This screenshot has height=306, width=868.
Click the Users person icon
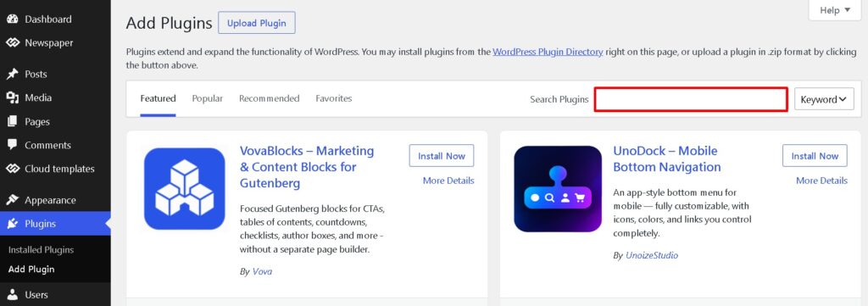[12, 295]
